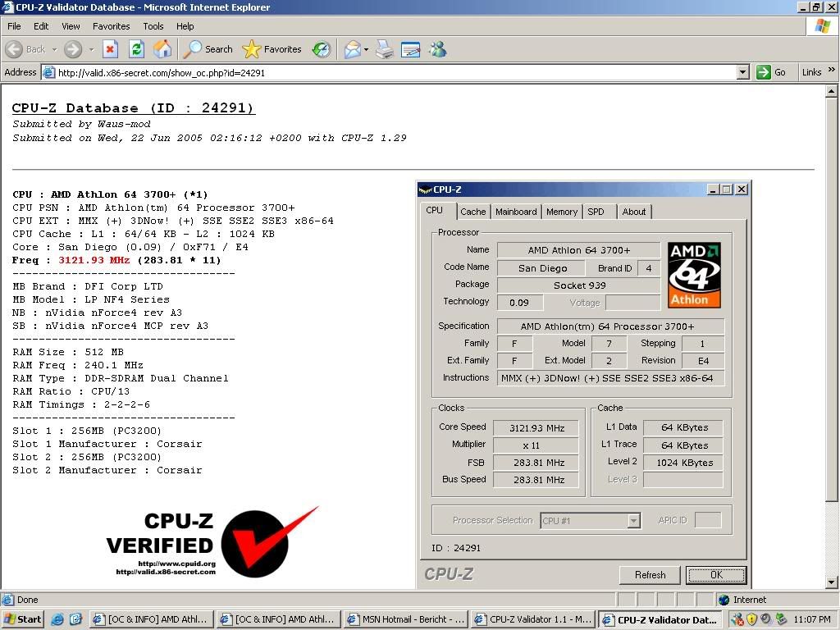
Task: Click the MB Brand DFI Corp LTD line
Action: pos(88,286)
